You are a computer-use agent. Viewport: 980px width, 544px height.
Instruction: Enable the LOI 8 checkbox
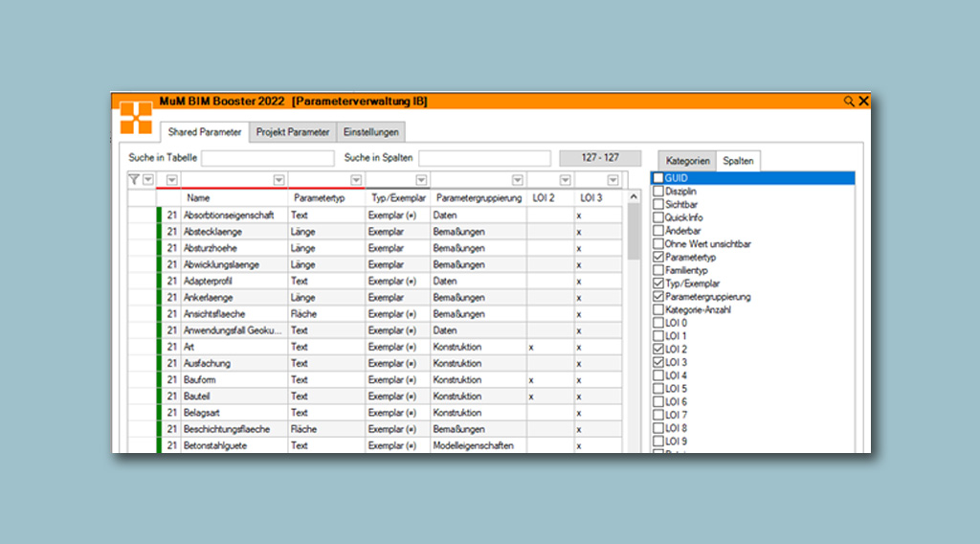(658, 428)
